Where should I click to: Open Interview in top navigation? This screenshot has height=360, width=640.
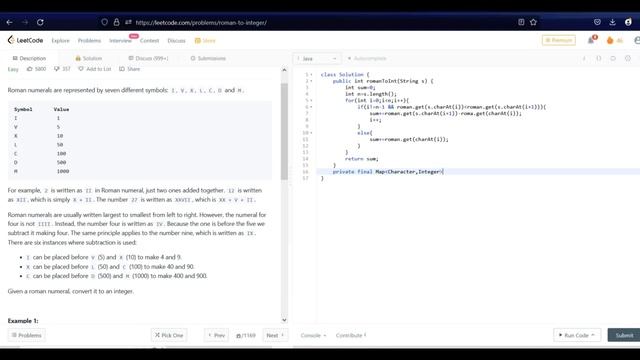(120, 40)
